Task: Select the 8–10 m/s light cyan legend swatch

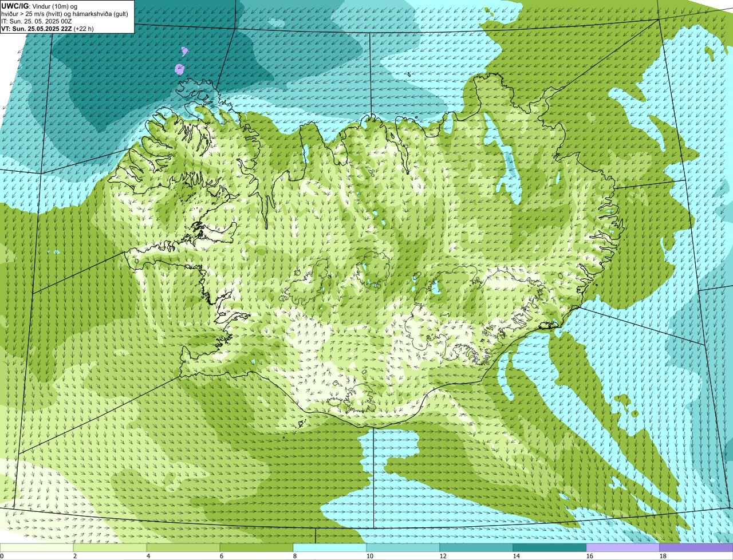Action: tap(330, 547)
